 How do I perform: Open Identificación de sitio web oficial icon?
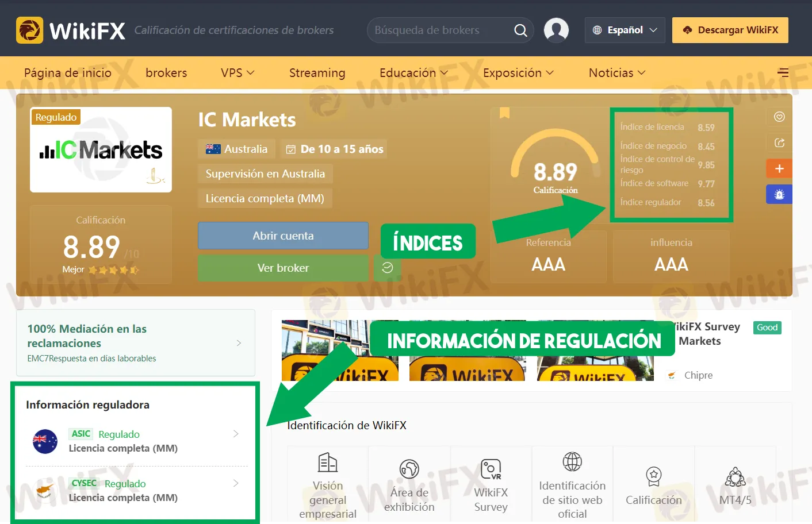[572, 461]
